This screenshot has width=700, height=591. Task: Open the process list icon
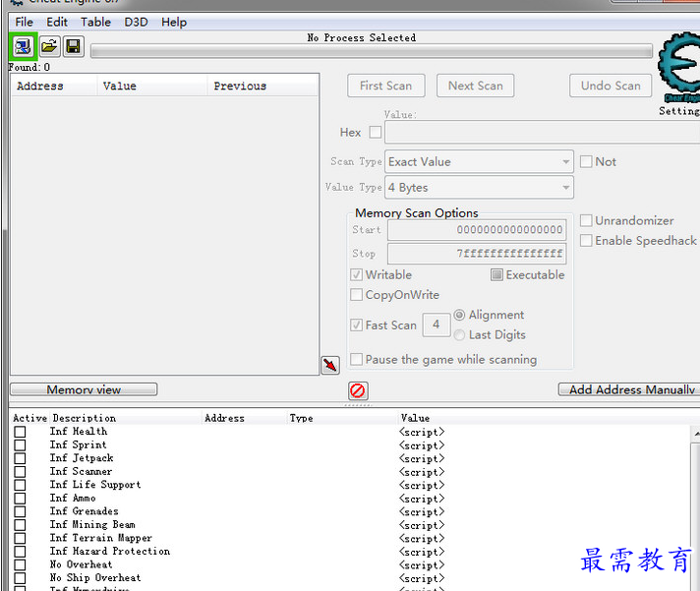[23, 46]
